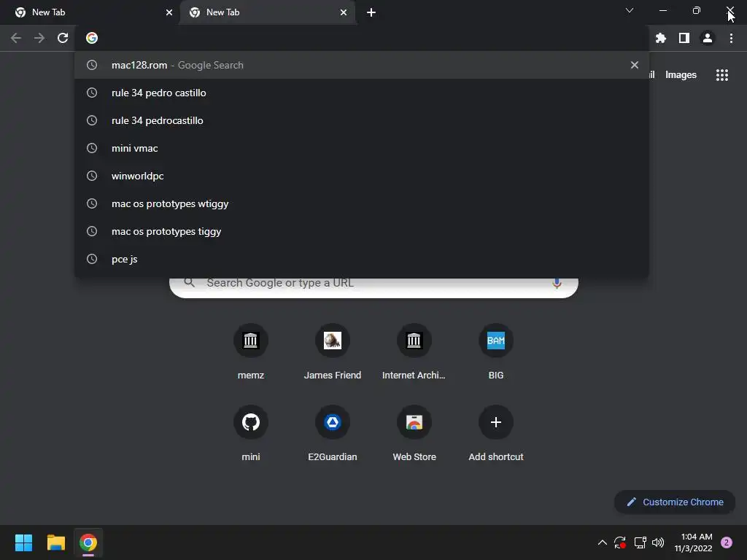This screenshot has width=747, height=560.
Task: Open the tab search dropdown chevron
Action: [630, 10]
